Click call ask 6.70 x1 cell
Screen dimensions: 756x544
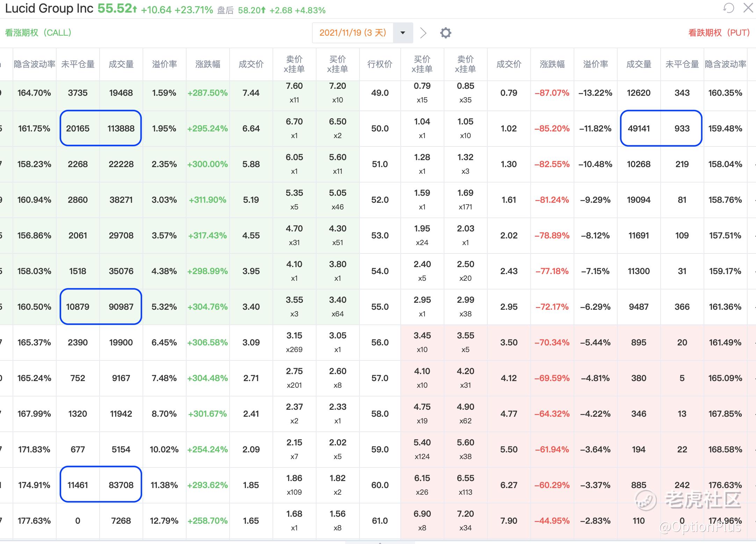294,129
